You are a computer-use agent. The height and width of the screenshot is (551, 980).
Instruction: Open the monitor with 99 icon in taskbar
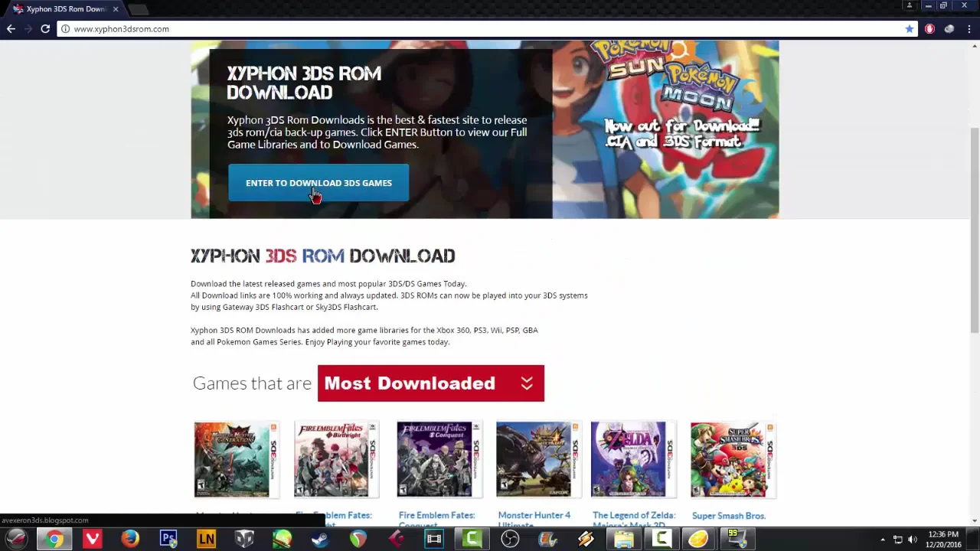click(737, 540)
